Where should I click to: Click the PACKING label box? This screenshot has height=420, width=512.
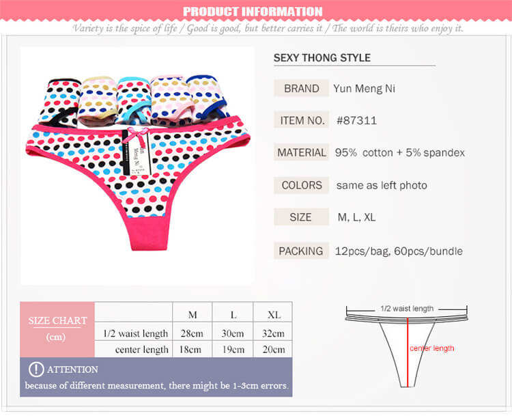[x=301, y=251]
